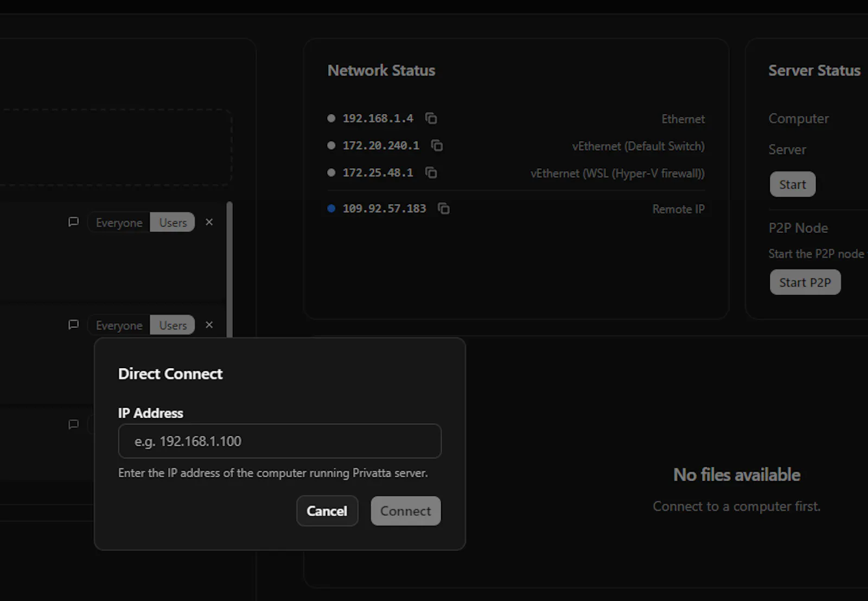Image resolution: width=868 pixels, height=601 pixels.
Task: Focus the IP Address input field
Action: pyautogui.click(x=280, y=441)
